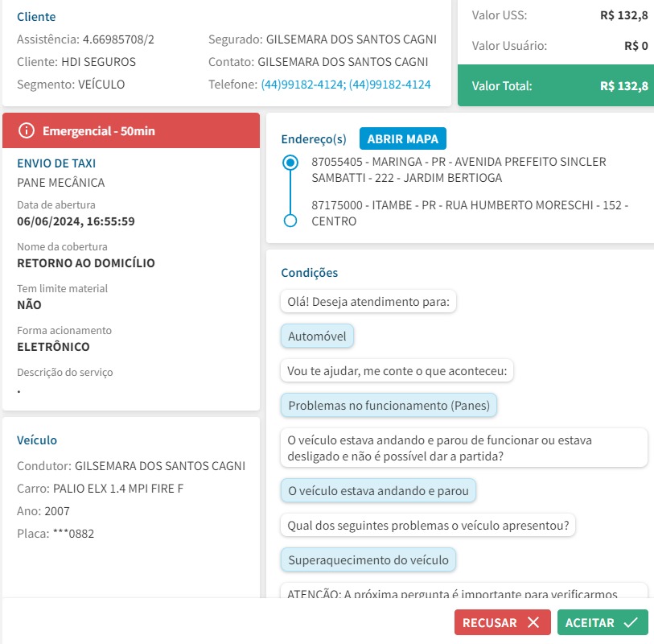
Task: Click the Itambe destination address text
Action: pos(469,213)
